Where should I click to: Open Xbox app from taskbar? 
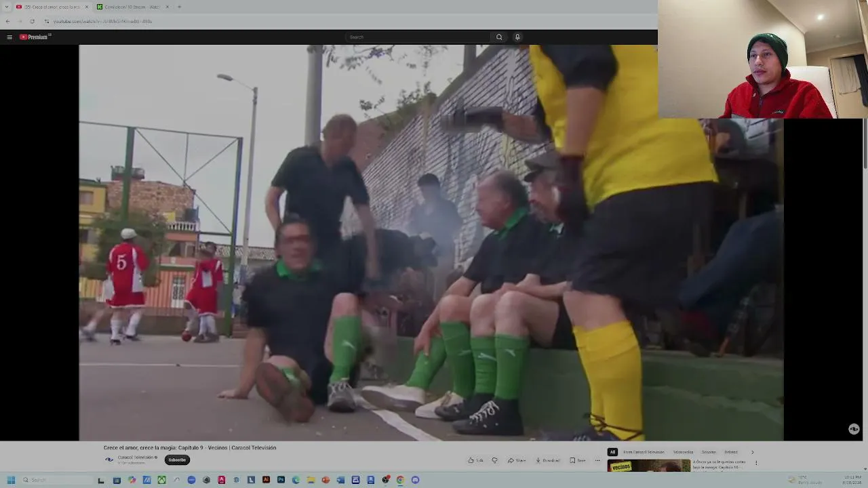click(x=162, y=480)
